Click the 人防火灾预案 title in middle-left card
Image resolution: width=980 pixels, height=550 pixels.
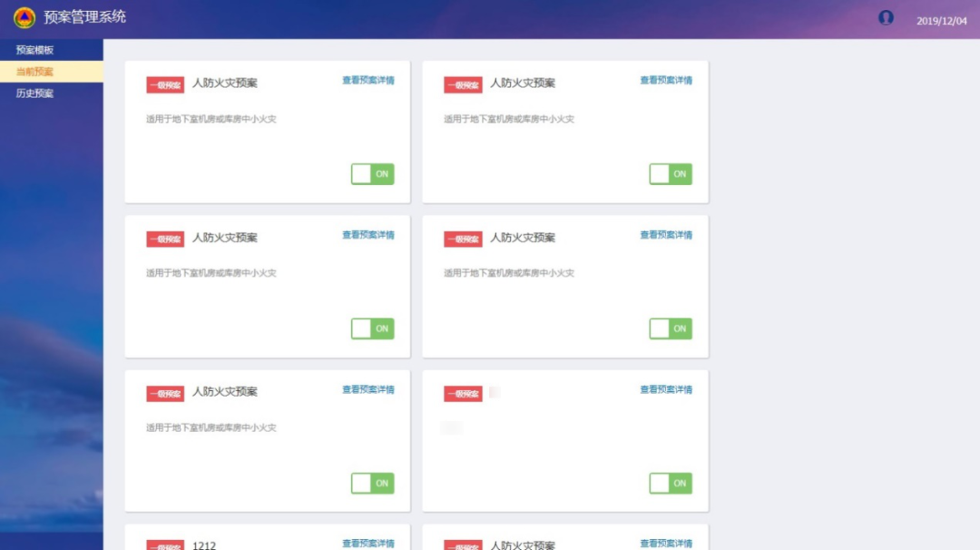pos(225,238)
